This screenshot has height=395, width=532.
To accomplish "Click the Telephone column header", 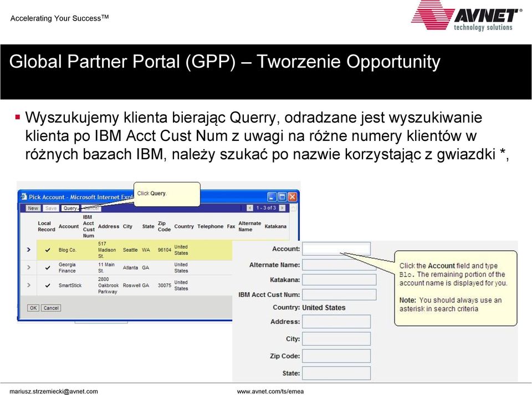I will tap(211, 226).
